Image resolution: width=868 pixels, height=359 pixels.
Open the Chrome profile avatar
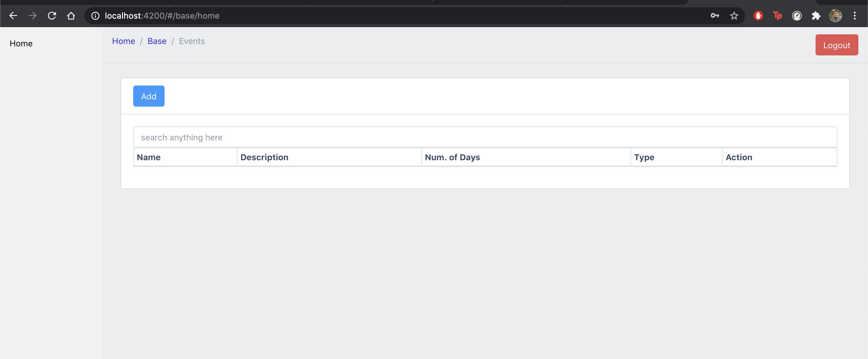click(835, 16)
